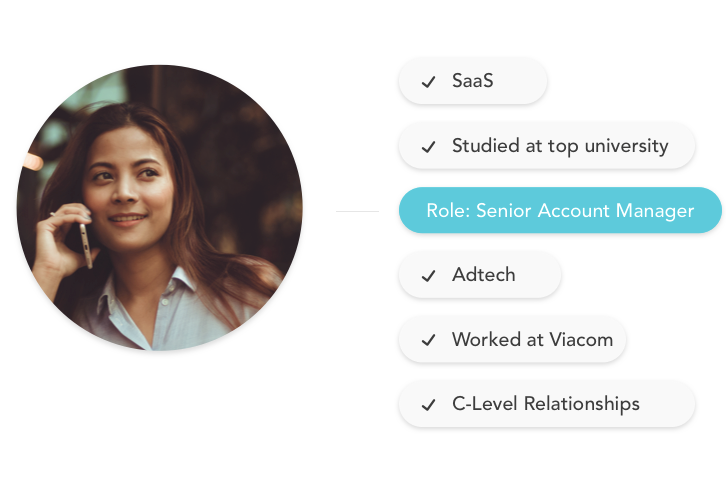
Task: Click the word Relationships in the bottom tag
Action: [582, 404]
